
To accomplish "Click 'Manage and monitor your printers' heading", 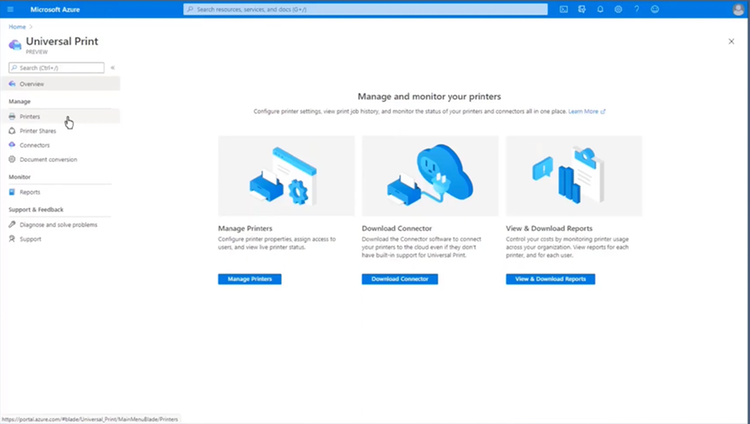I will coord(430,96).
